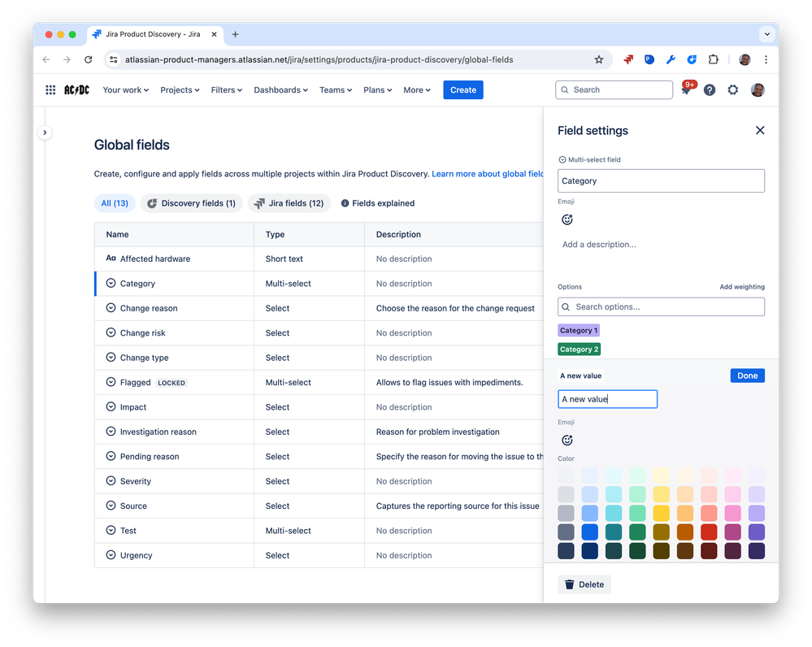Click the Delete button
The width and height of the screenshot is (812, 647).
click(x=584, y=584)
